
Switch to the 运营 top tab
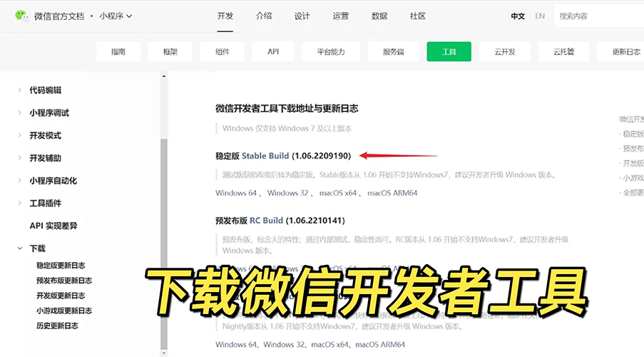pos(340,16)
